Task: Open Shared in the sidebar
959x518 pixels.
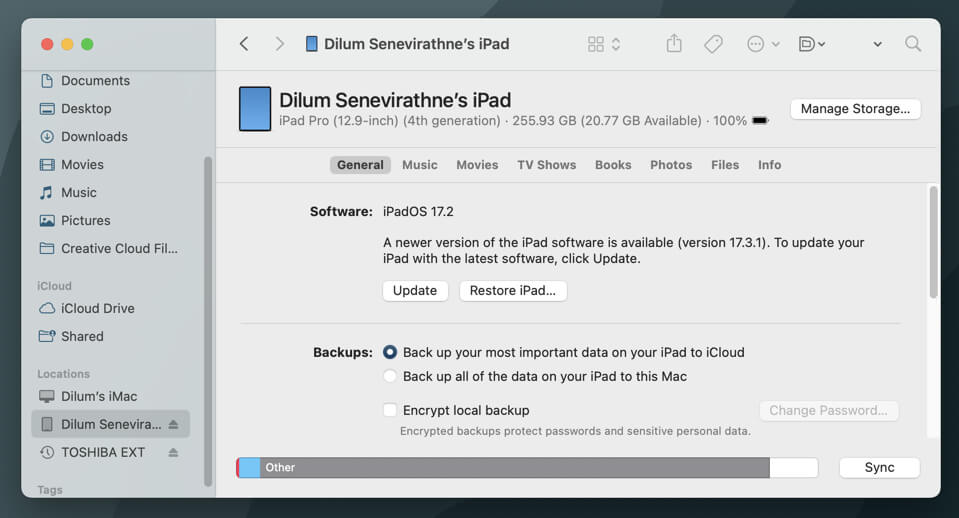Action: [82, 336]
